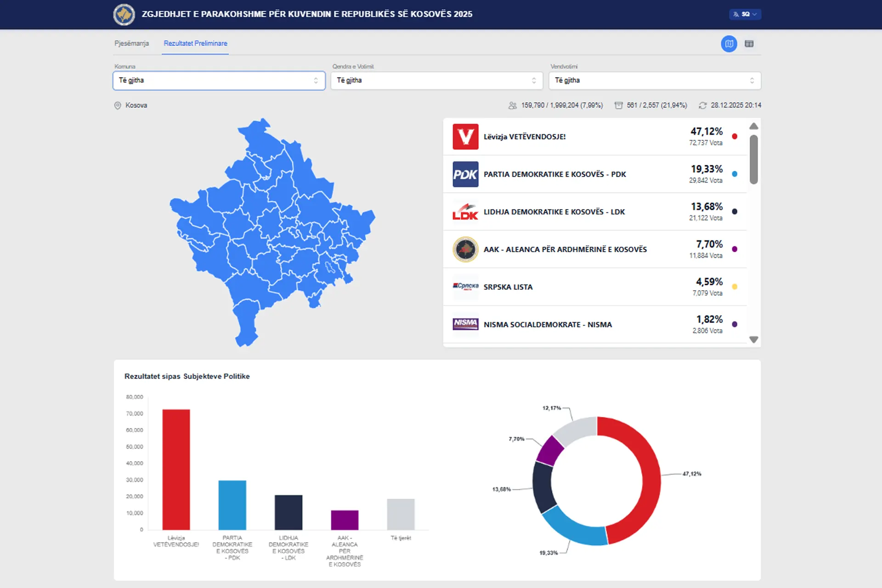Select SRPSKA LISTA result row
The image size is (882, 588).
point(595,287)
